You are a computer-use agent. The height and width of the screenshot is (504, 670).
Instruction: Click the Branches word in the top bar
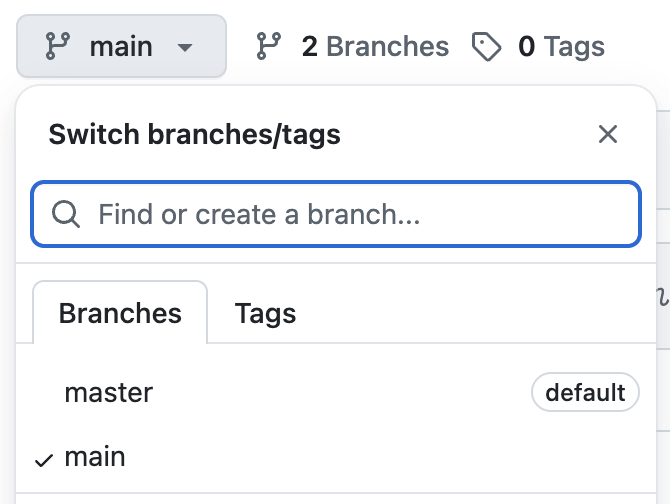coord(387,46)
